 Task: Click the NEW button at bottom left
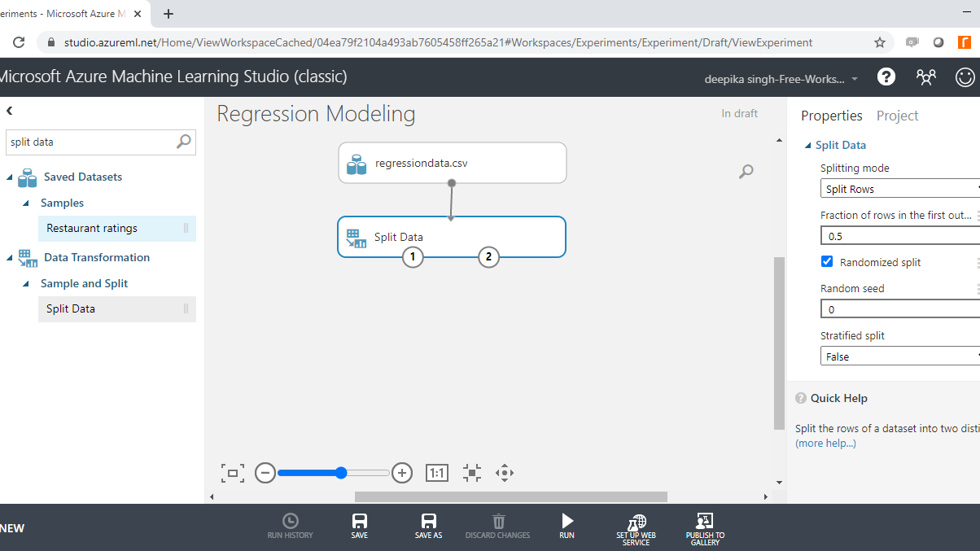tap(12, 528)
